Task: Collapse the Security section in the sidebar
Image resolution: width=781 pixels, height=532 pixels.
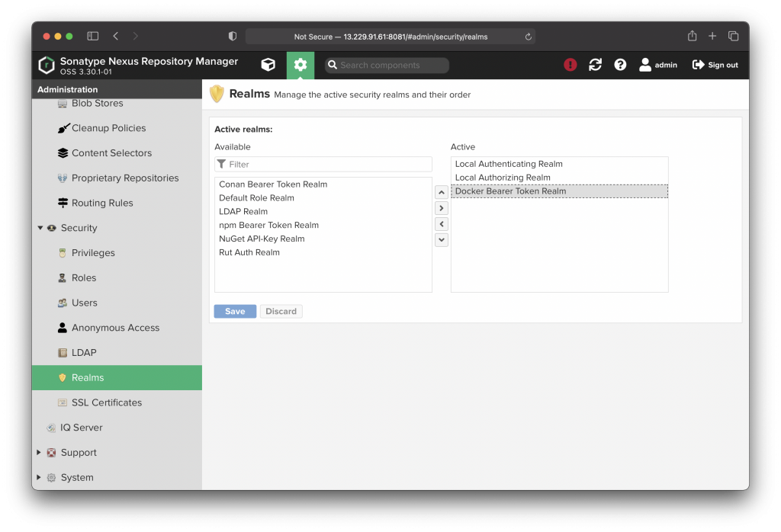Action: tap(40, 227)
